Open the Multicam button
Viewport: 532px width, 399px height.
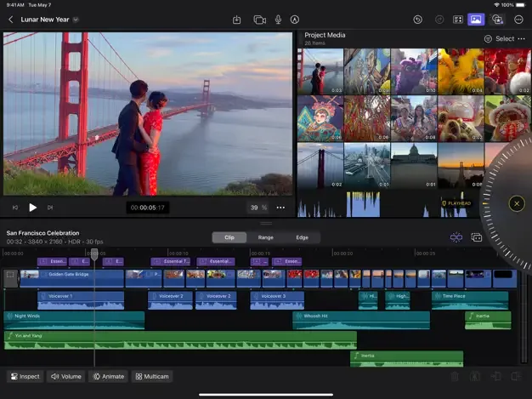[x=152, y=376]
